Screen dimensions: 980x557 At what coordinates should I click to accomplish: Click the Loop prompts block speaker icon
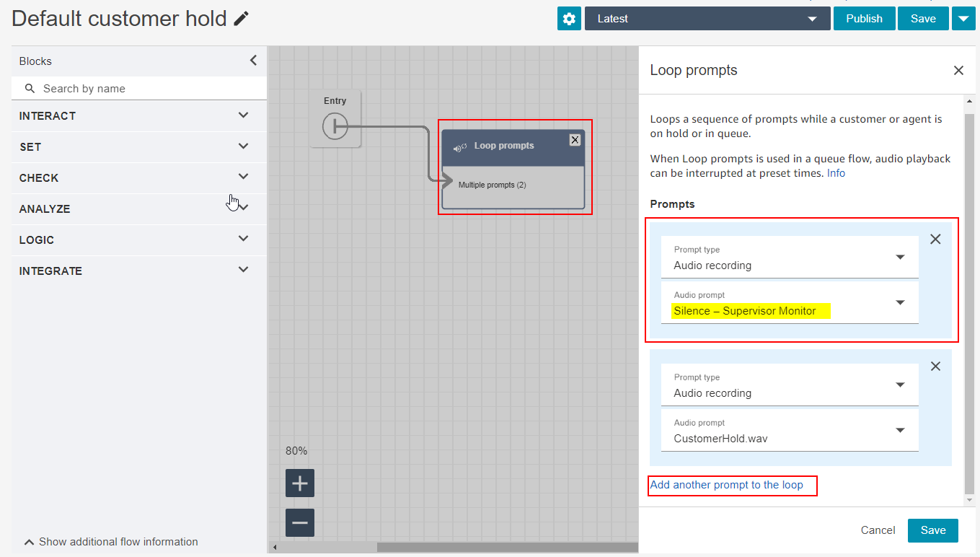[x=459, y=147]
